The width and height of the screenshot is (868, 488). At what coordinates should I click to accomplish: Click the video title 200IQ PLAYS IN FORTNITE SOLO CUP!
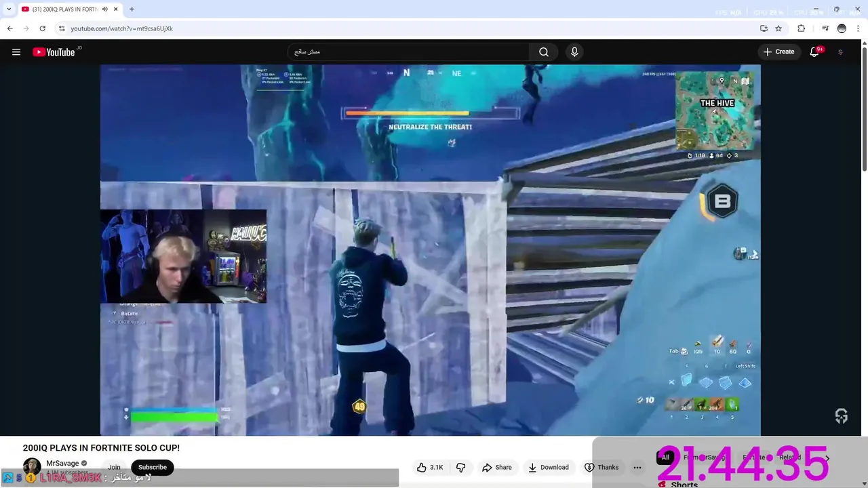coord(101,448)
